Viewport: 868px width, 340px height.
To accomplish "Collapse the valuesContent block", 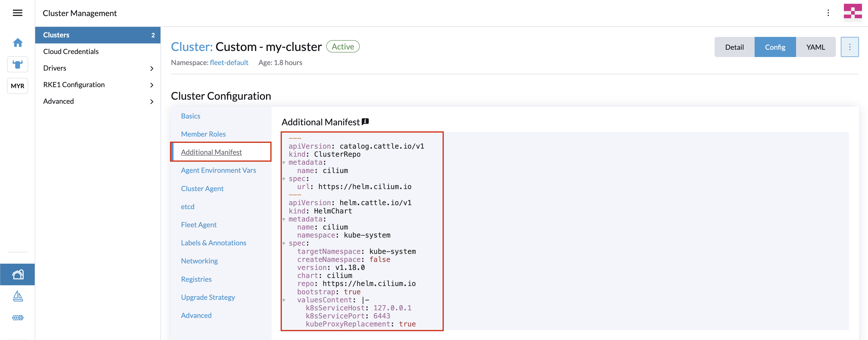I will [284, 300].
